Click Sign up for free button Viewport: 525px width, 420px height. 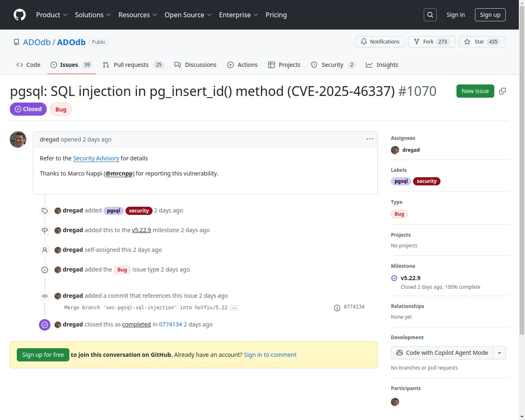coord(43,355)
